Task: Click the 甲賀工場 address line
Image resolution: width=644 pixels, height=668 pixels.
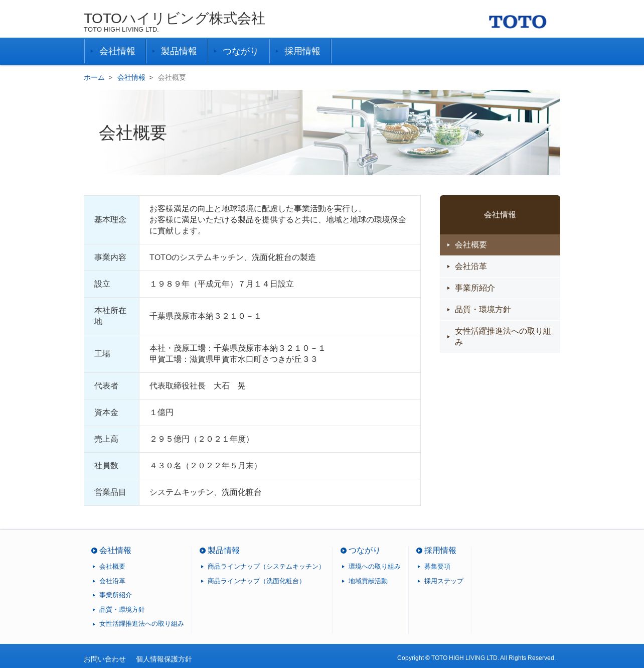Action: 234,359
